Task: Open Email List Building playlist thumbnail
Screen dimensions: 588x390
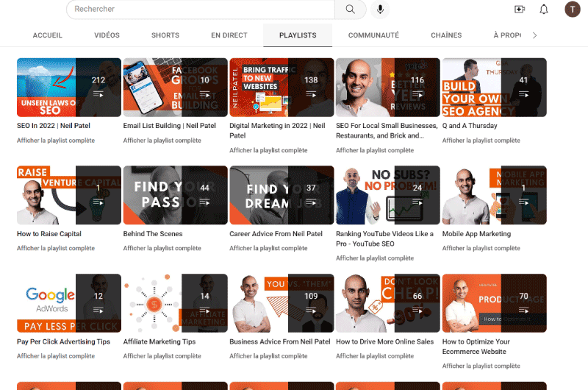Action: [x=176, y=87]
